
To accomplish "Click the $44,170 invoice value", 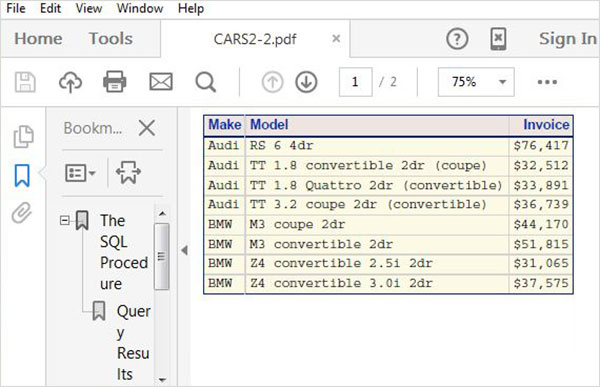I will click(541, 224).
